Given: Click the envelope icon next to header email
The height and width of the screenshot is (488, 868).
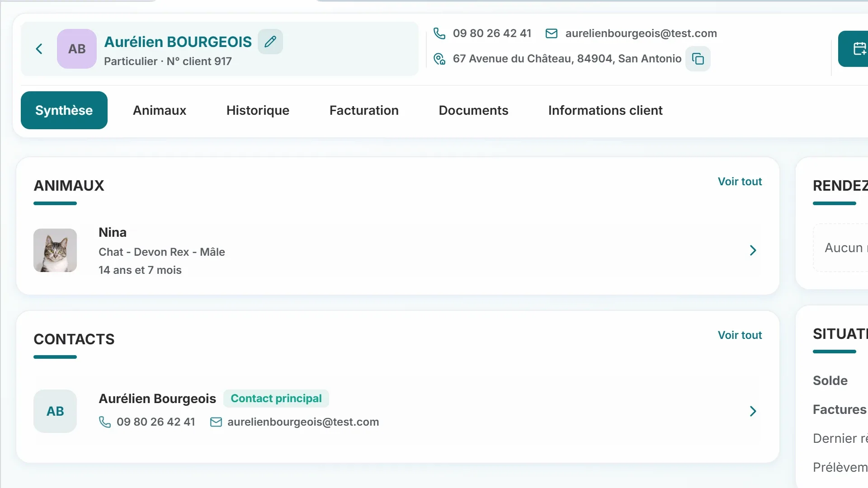Looking at the screenshot, I should pyautogui.click(x=552, y=33).
